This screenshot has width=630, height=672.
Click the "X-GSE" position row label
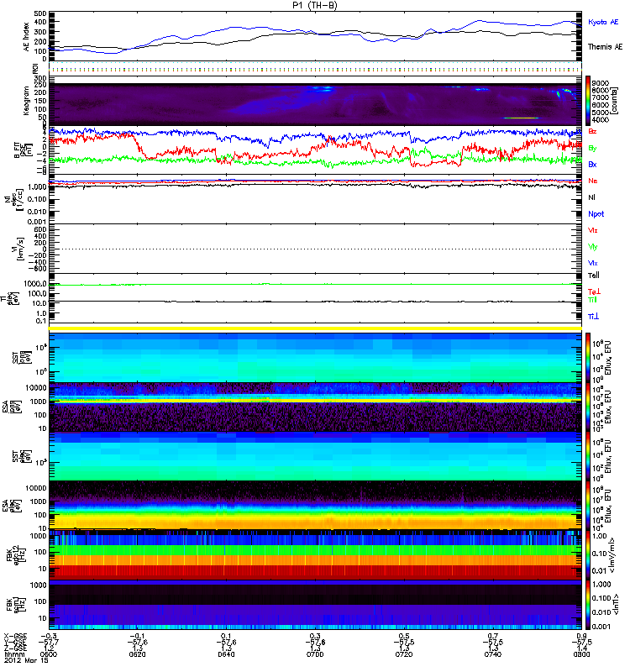[x=15, y=636]
